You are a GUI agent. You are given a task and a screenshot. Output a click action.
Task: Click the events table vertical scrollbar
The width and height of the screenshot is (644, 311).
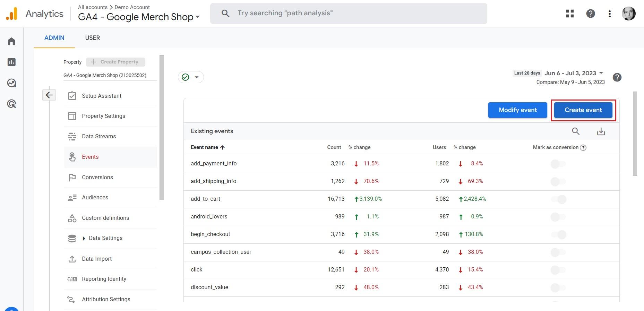[635, 133]
